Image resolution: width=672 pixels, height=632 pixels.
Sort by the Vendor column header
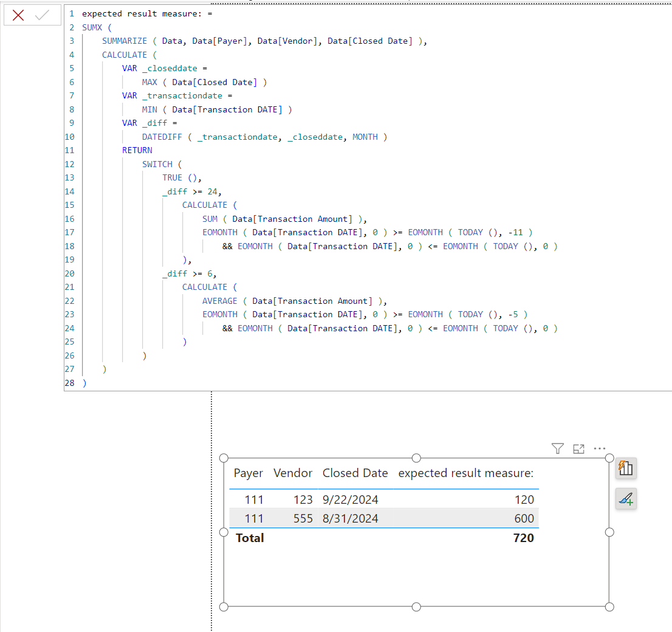click(x=293, y=473)
